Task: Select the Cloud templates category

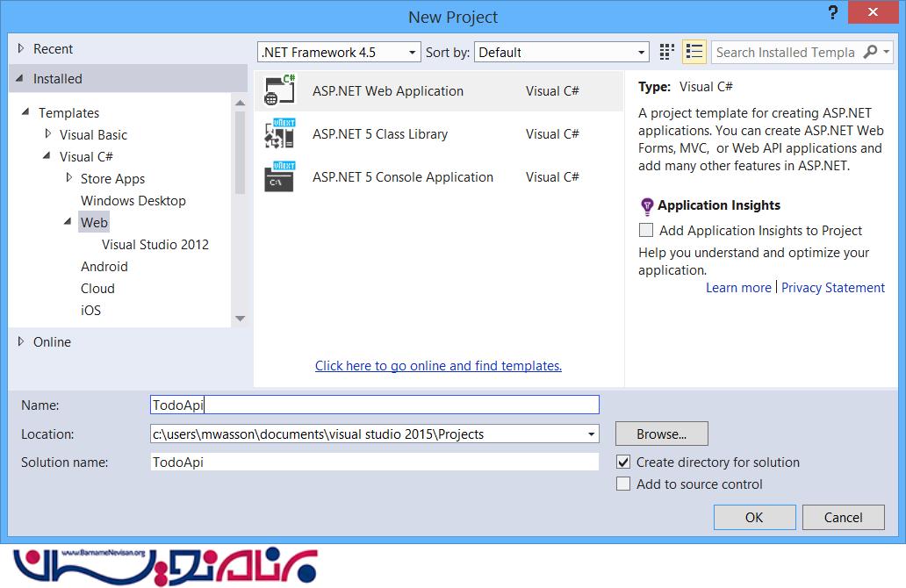Action: [97, 289]
